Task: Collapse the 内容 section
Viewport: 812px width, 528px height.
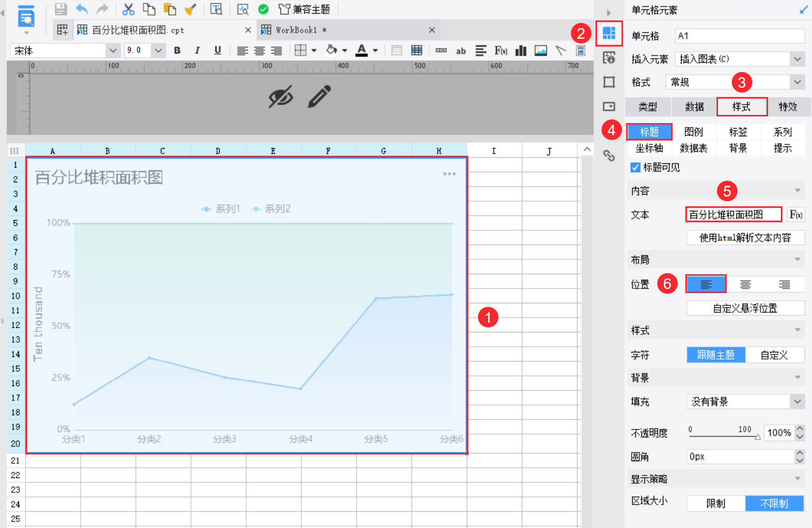Action: click(x=798, y=191)
